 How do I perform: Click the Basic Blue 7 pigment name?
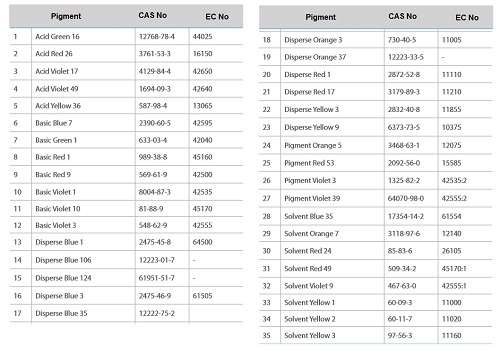click(54, 123)
